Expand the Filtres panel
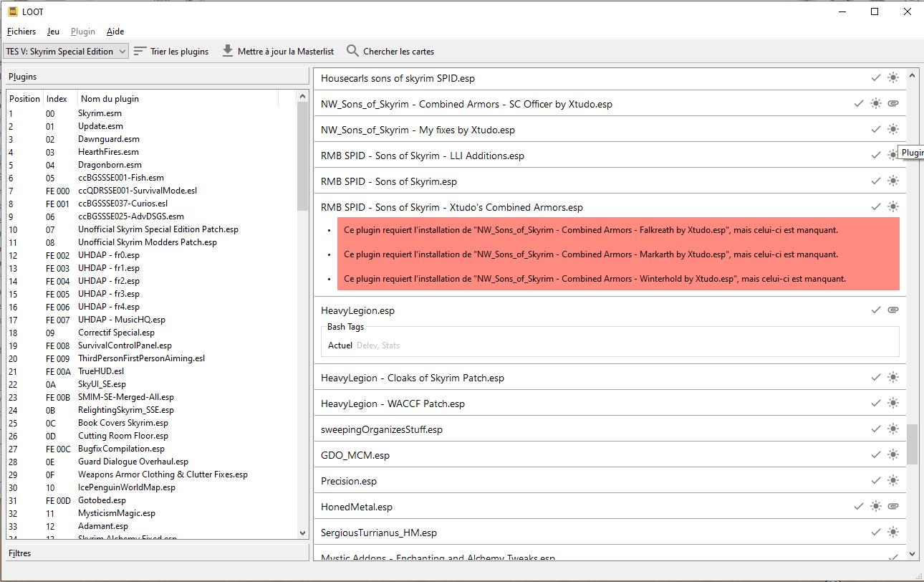924x582 pixels. click(157, 553)
